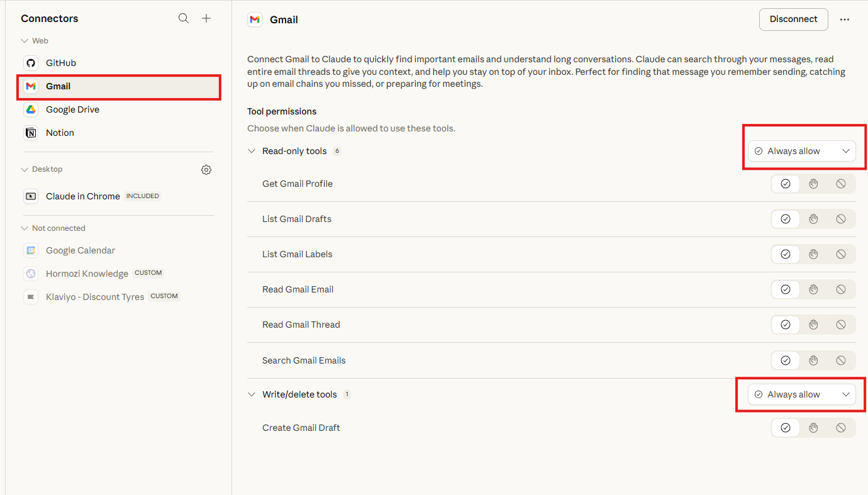Image resolution: width=868 pixels, height=495 pixels.
Task: Select Google Drive connector
Action: click(x=118, y=109)
